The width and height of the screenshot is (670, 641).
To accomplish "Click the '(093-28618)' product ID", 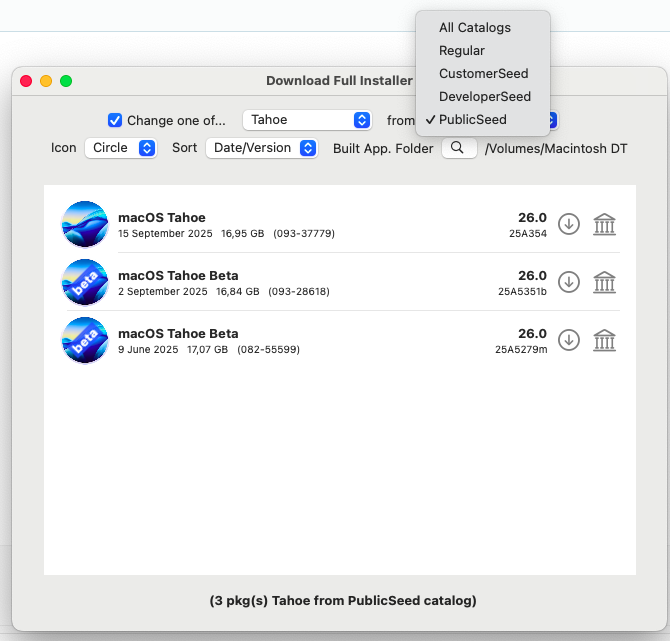I will 299,292.
